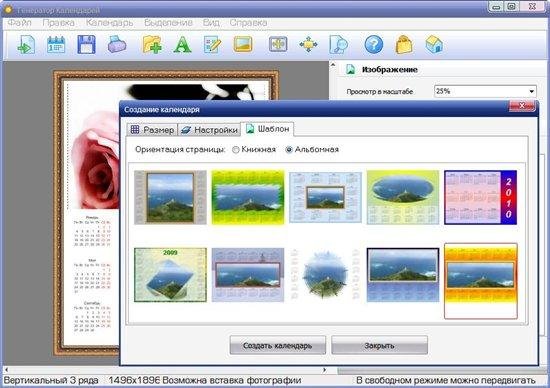Open help via blue question mark icon
This screenshot has height=388, width=550.
click(x=374, y=45)
